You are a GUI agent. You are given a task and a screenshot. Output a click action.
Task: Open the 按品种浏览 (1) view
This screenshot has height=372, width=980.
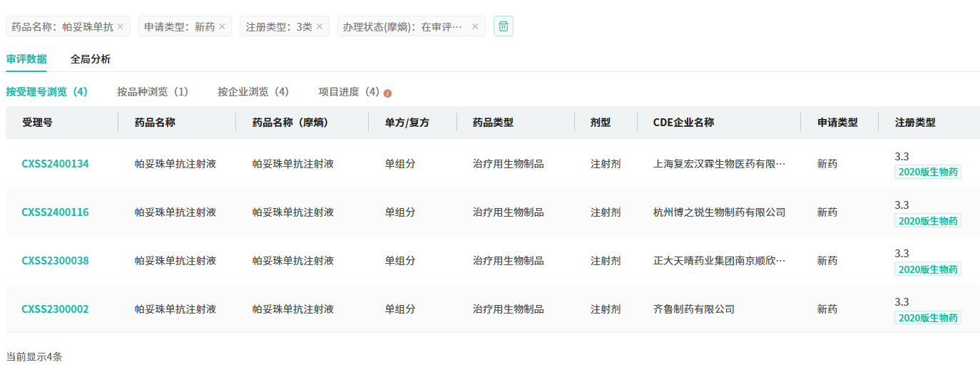click(x=153, y=92)
